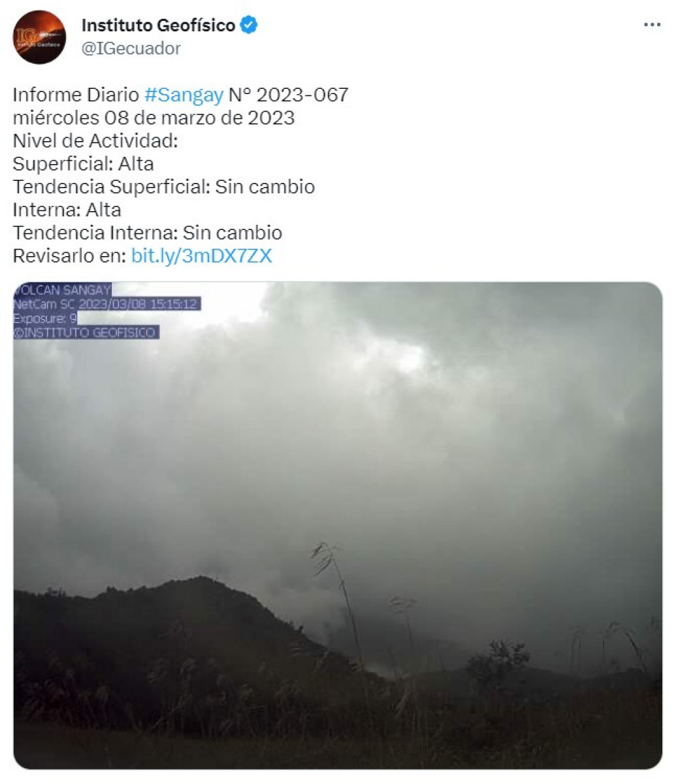
Task: Follow the #Sangay hashtag
Action: click(x=184, y=95)
